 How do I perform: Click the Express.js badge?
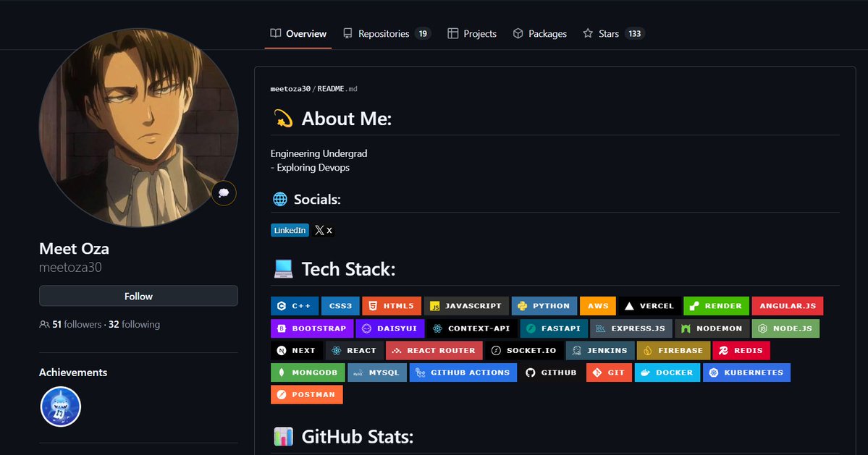[631, 328]
